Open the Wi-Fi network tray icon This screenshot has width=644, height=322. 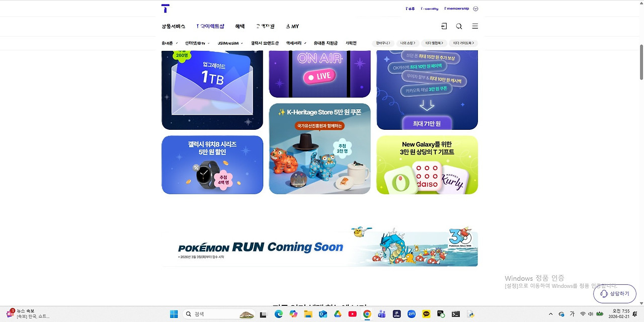(583, 314)
